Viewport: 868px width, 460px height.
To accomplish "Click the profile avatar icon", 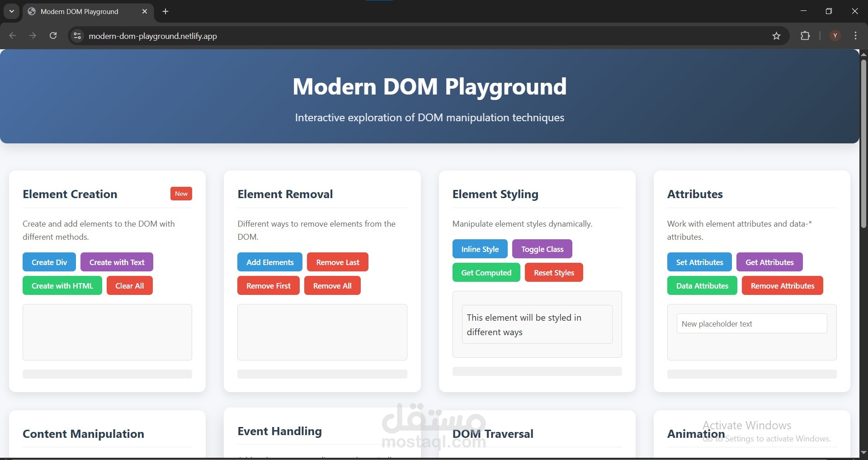I will coord(835,36).
